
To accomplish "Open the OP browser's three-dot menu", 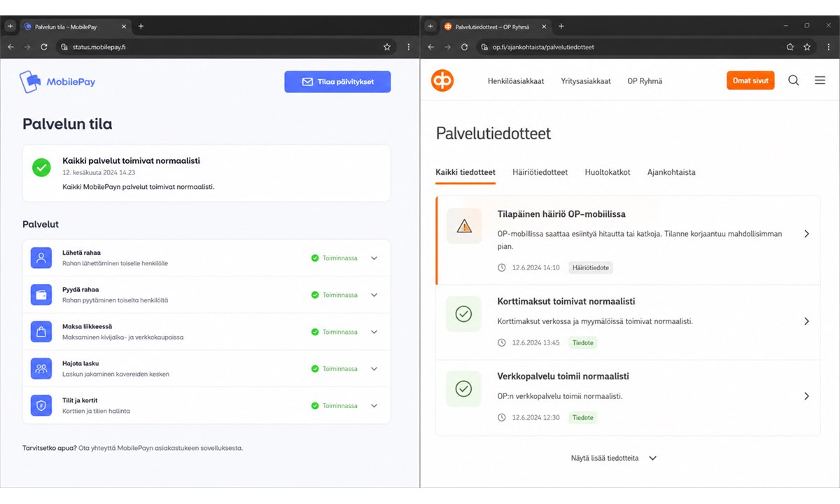I will point(829,47).
